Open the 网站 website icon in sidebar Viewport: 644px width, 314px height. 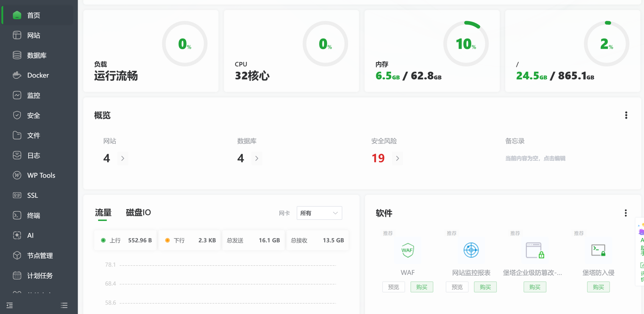17,35
